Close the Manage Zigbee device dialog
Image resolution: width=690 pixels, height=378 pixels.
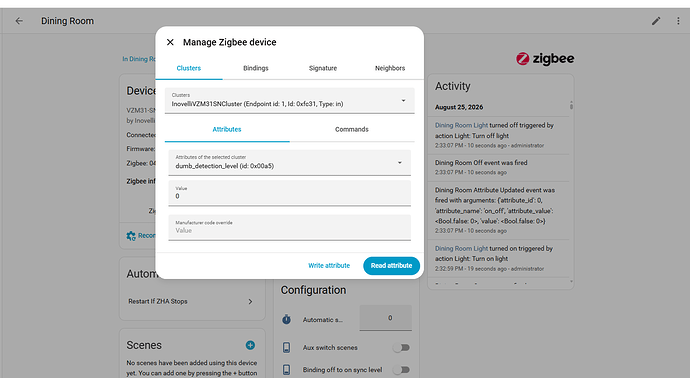click(170, 42)
